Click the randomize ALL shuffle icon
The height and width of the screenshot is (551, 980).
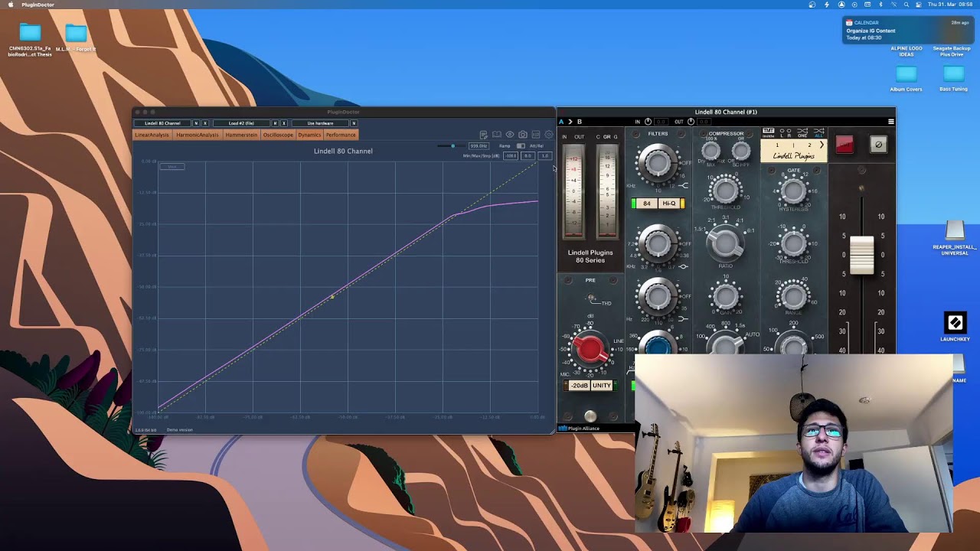pos(819,133)
